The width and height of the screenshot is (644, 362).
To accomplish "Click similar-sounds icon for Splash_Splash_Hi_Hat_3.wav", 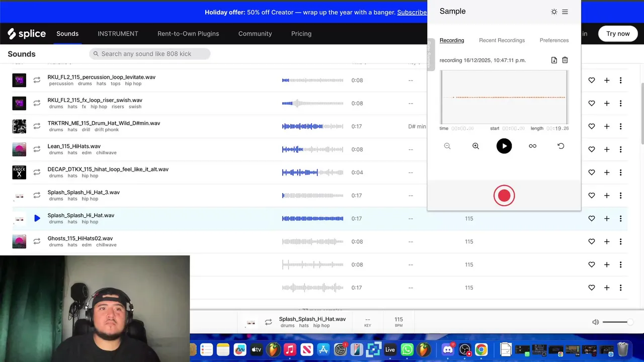I will (x=37, y=195).
